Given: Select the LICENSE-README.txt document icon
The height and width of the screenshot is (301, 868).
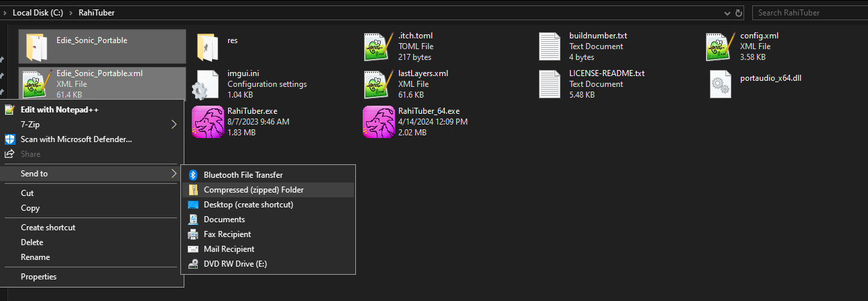Looking at the screenshot, I should click(550, 84).
